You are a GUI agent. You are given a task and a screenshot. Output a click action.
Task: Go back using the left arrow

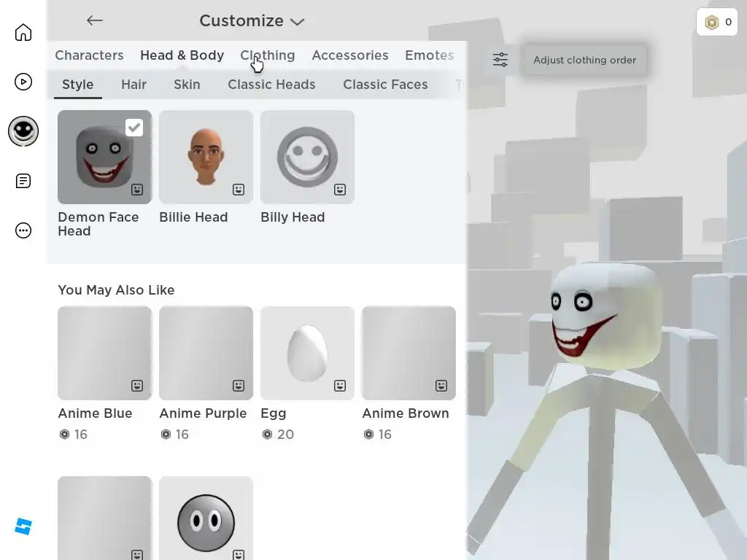coord(95,20)
